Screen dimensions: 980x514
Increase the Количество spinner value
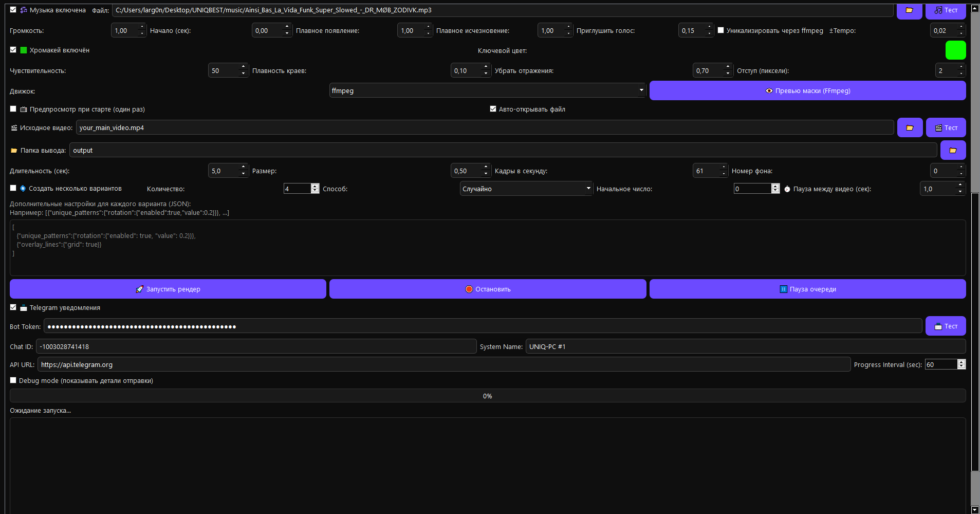[315, 186]
